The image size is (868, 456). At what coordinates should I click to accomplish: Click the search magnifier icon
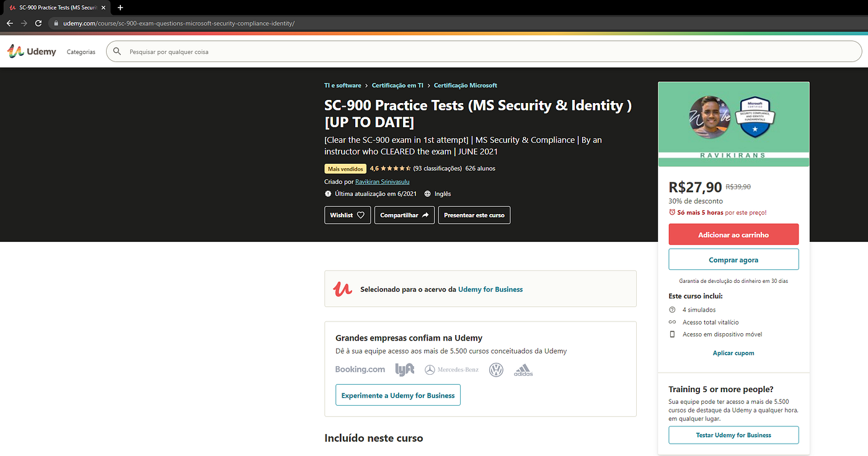click(x=117, y=51)
